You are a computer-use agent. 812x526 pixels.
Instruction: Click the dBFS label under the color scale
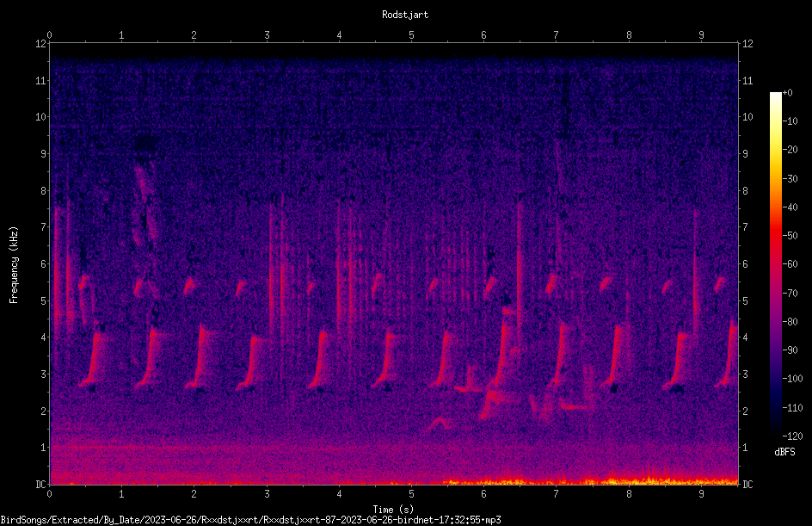point(784,452)
